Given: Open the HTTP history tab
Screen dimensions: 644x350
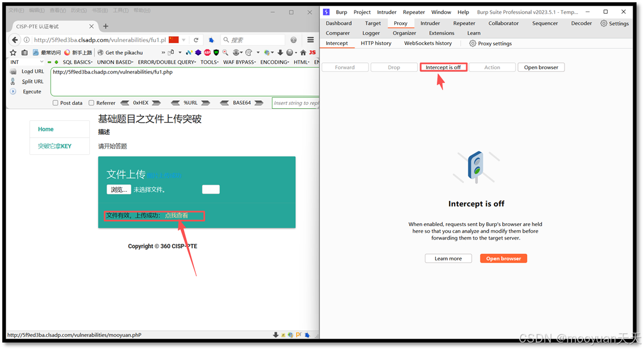Looking at the screenshot, I should (x=376, y=43).
